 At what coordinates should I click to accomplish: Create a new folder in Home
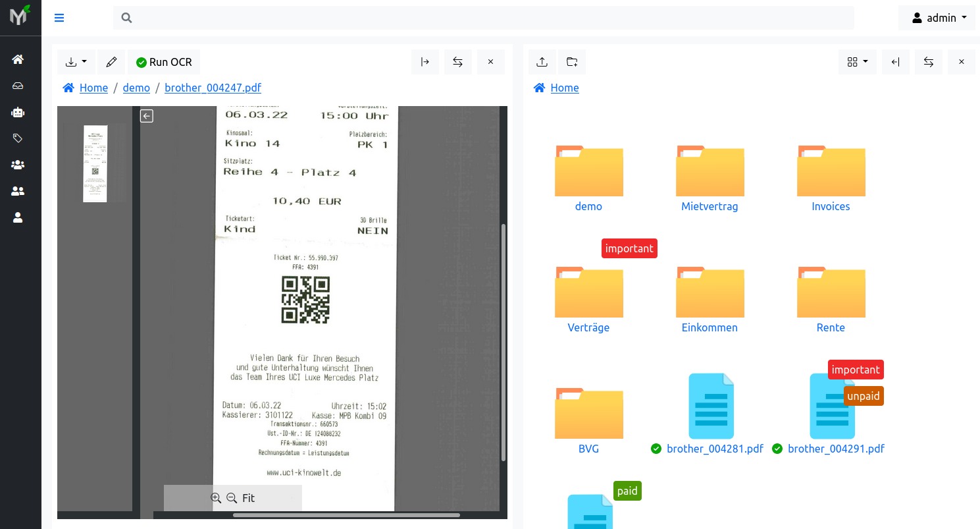coord(571,61)
